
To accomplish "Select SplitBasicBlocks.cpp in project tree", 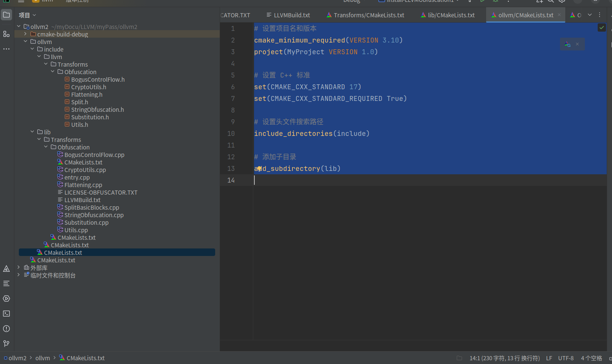I will coord(88,207).
